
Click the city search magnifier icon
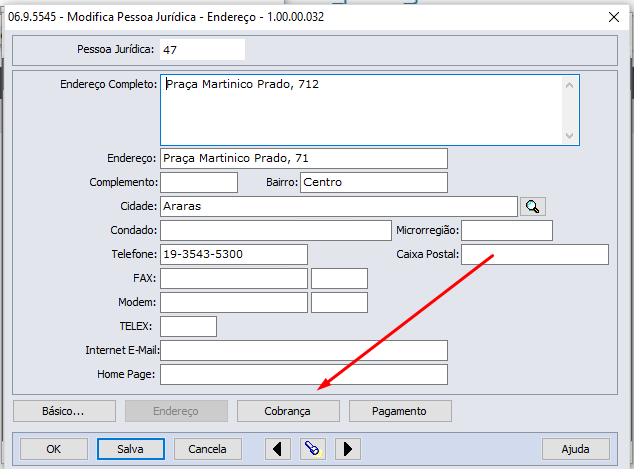coord(533,207)
